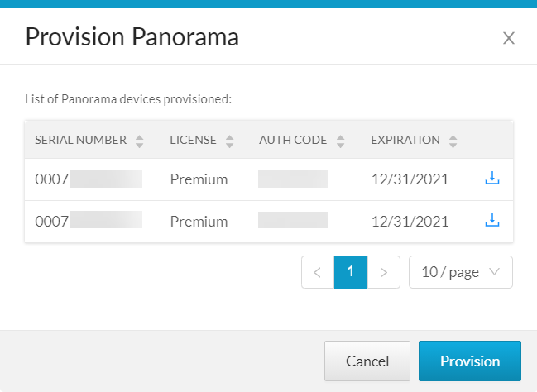Select page 1 in pagination
This screenshot has height=392, width=537.
(351, 272)
